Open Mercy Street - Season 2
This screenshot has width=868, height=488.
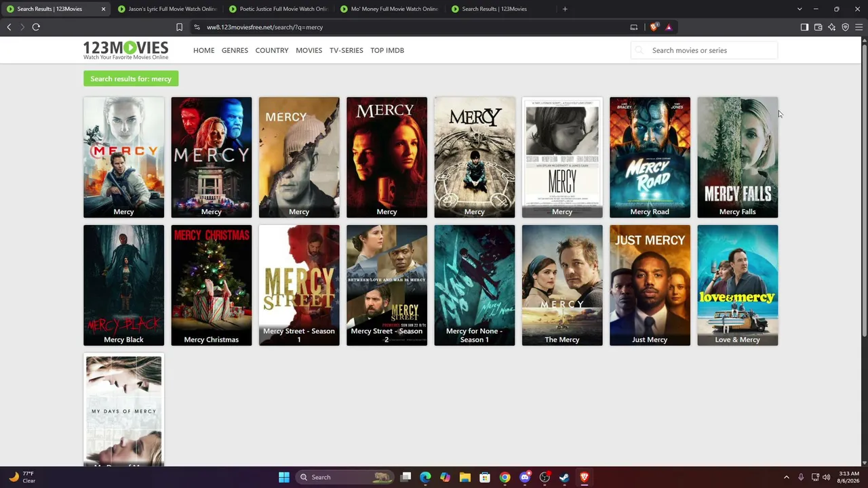(387, 285)
